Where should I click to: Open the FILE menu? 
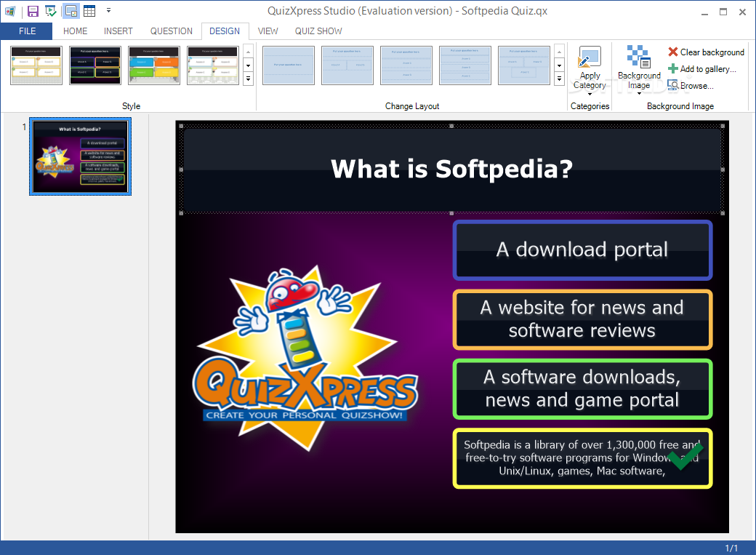pyautogui.click(x=27, y=31)
